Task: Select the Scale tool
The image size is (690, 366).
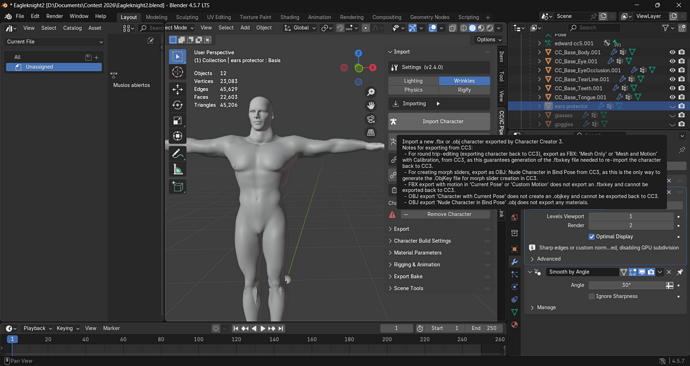Action: click(178, 121)
